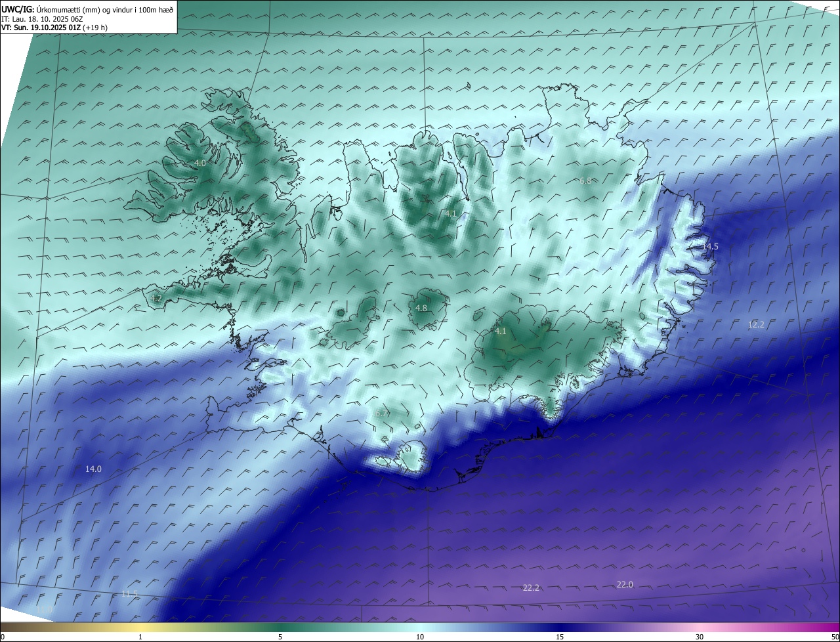Select valid time "VT: Sun. 19.10.2025 01Z"

coord(41,28)
